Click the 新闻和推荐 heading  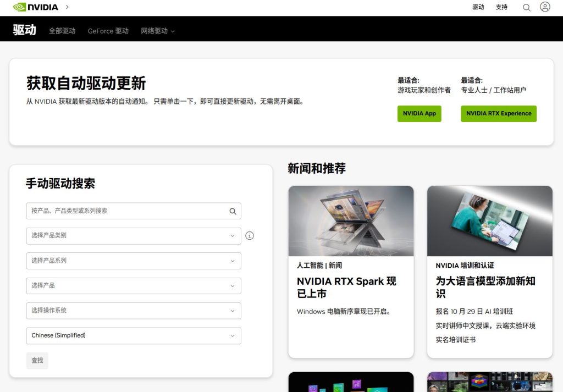coord(316,168)
